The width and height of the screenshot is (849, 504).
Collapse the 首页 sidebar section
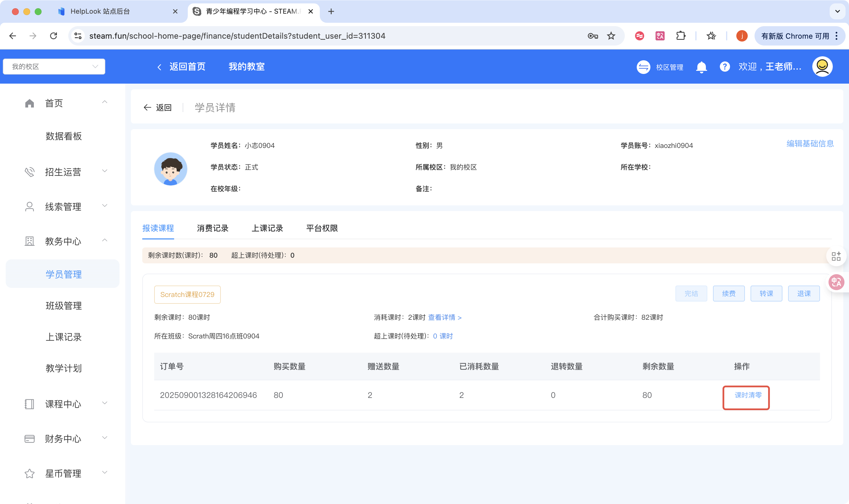click(x=104, y=102)
